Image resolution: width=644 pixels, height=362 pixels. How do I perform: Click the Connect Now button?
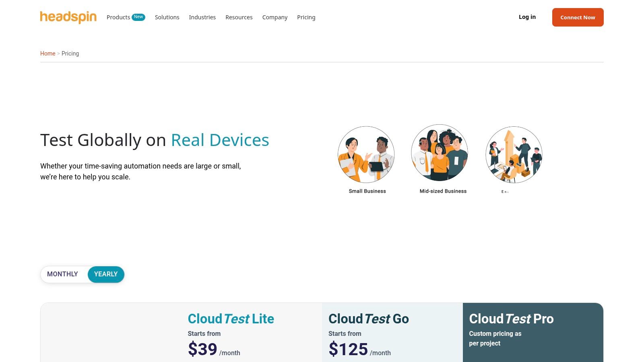tap(578, 17)
